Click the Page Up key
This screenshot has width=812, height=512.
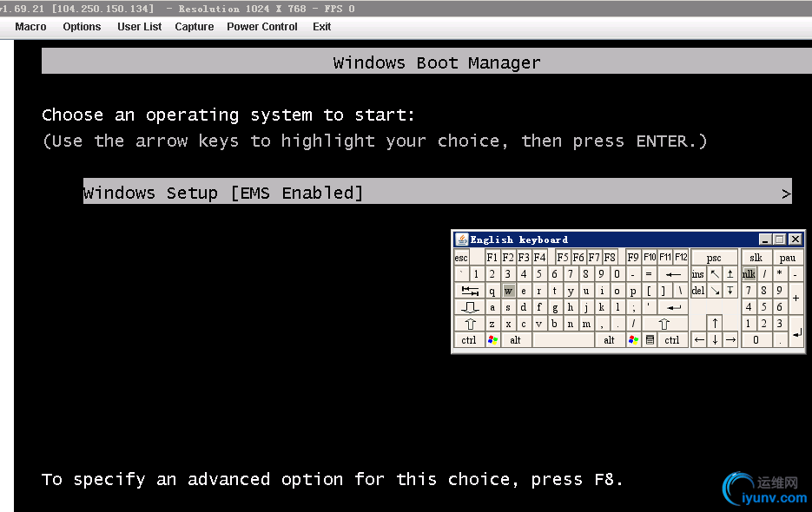tap(730, 274)
